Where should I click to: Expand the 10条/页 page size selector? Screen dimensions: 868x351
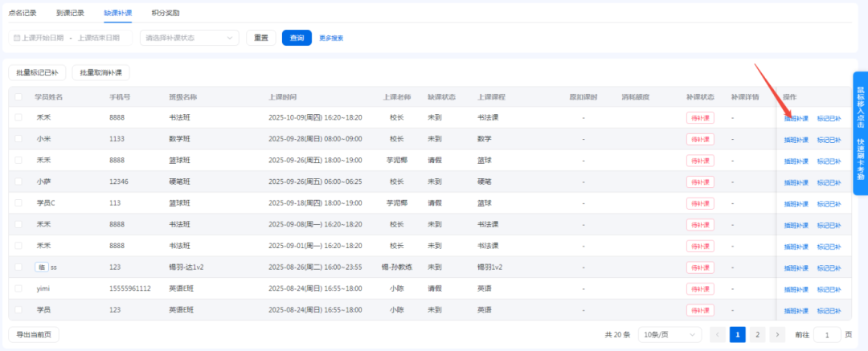coord(669,335)
